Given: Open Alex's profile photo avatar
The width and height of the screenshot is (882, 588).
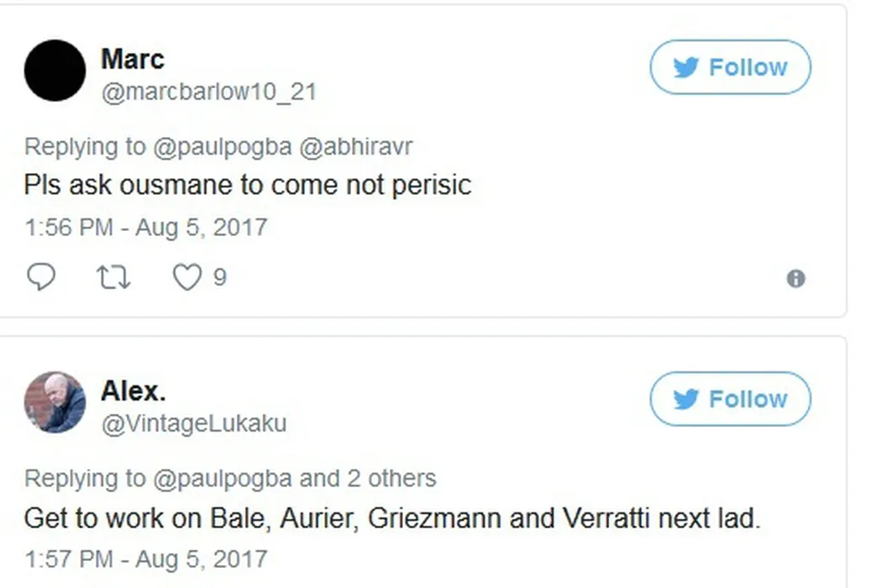Looking at the screenshot, I should (x=55, y=402).
